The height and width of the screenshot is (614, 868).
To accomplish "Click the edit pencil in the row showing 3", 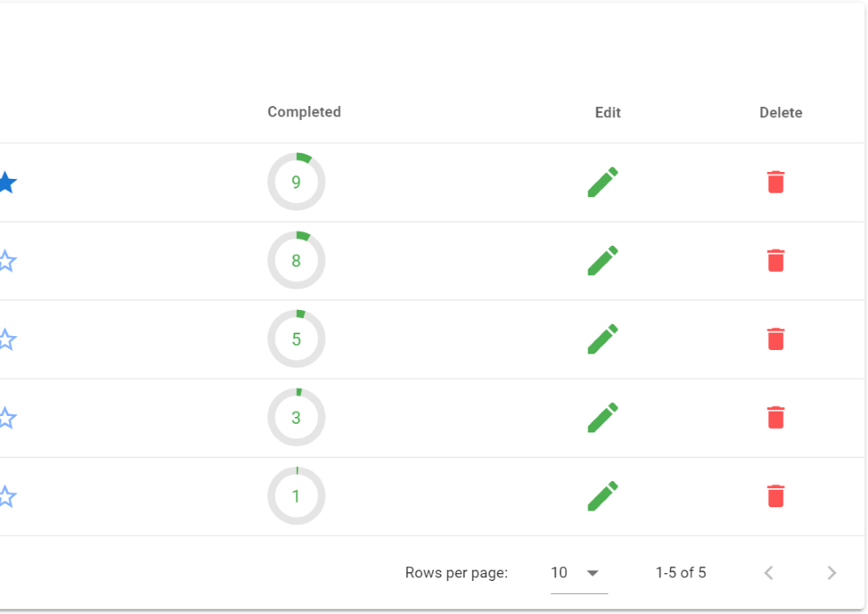I will tap(602, 418).
